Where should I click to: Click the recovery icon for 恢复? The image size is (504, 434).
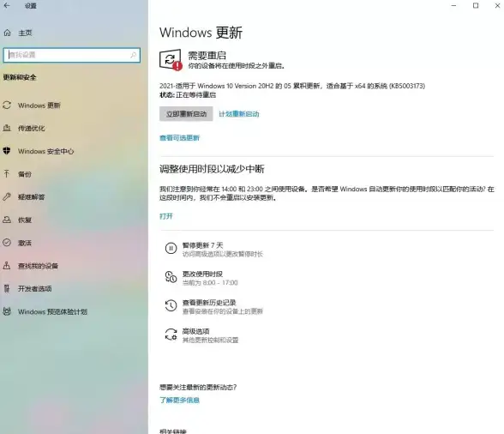[7, 220]
